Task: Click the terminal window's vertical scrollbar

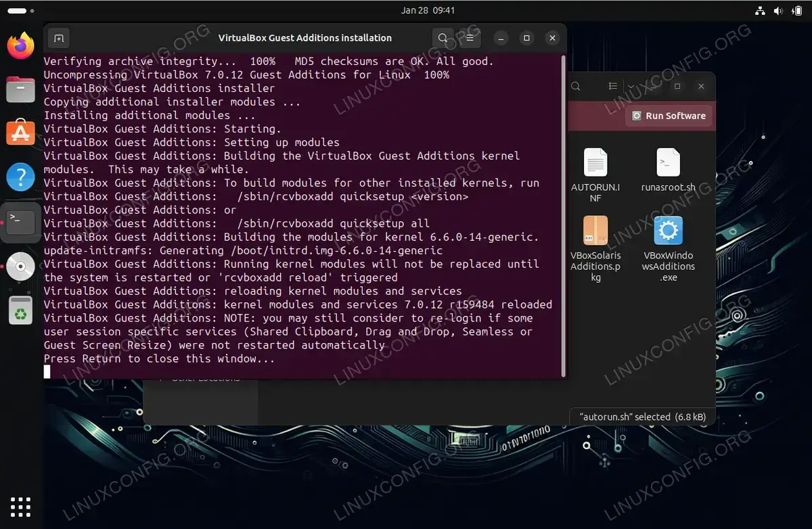Action: point(563,215)
